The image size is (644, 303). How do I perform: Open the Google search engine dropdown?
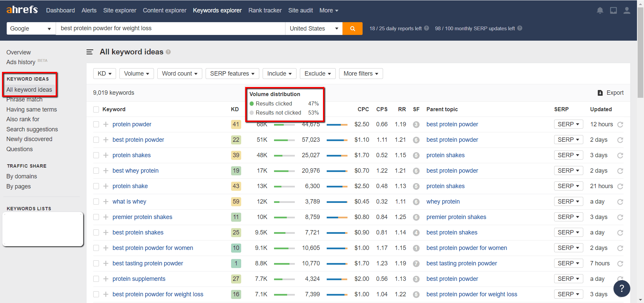click(31, 29)
